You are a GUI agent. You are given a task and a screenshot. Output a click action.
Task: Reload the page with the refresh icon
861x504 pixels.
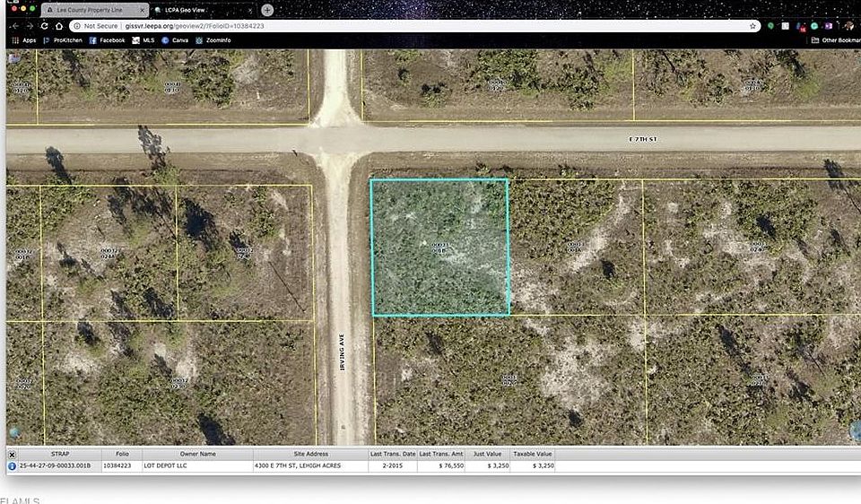(x=45, y=26)
